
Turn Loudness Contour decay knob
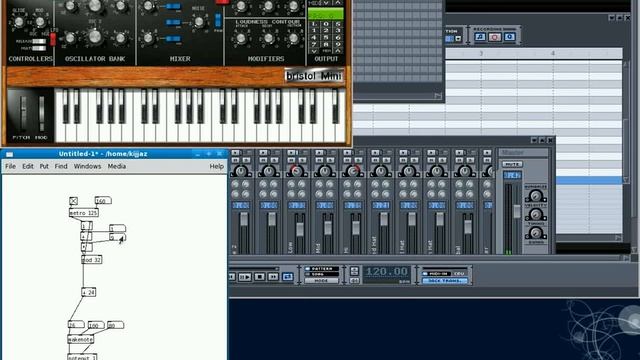pyautogui.click(x=268, y=38)
